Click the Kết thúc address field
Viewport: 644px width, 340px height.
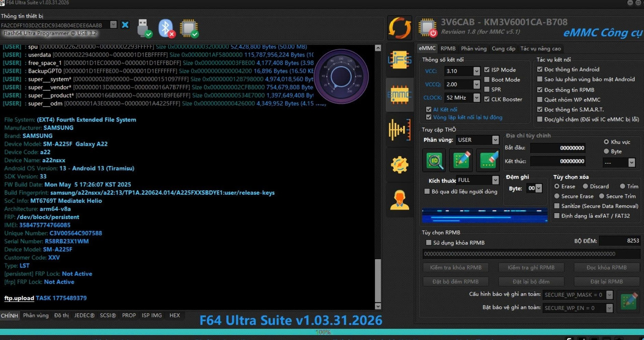coord(558,161)
